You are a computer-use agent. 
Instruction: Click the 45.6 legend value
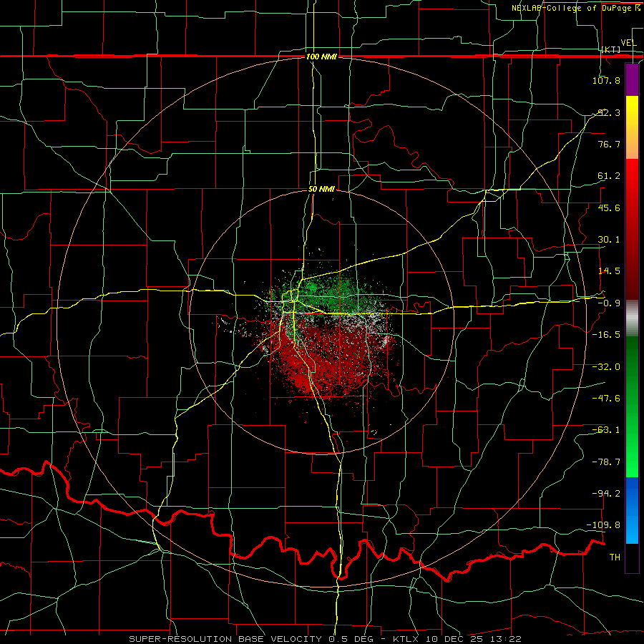click(609, 208)
